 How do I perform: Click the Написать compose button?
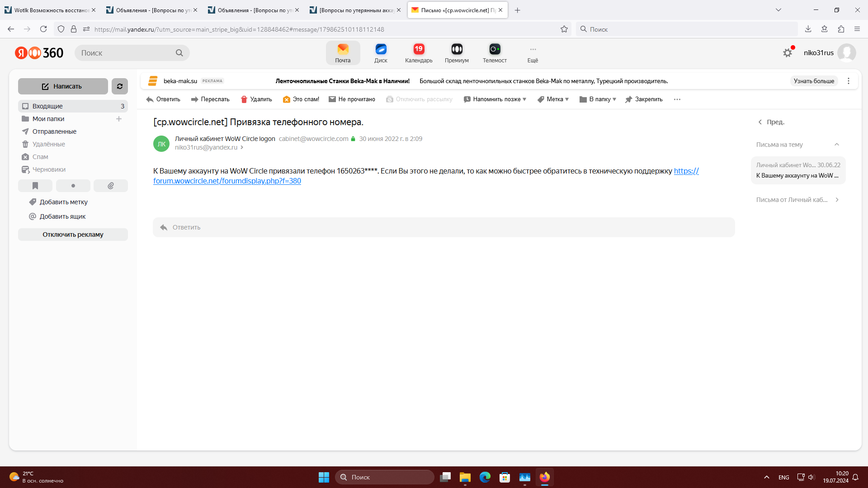63,86
